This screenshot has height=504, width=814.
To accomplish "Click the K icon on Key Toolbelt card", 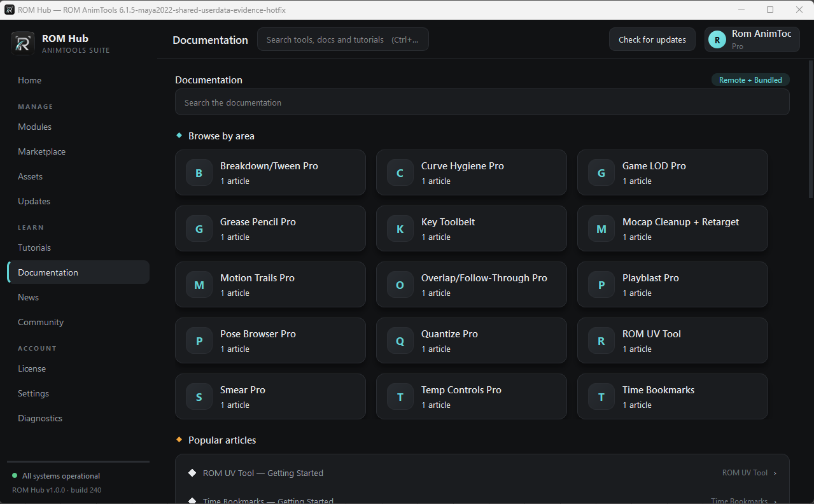I will 400,229.
